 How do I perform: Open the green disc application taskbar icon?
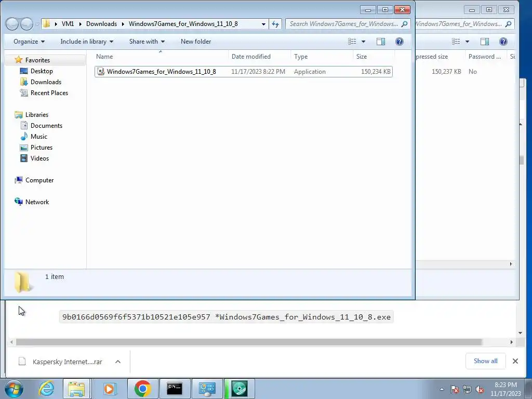[x=239, y=389]
